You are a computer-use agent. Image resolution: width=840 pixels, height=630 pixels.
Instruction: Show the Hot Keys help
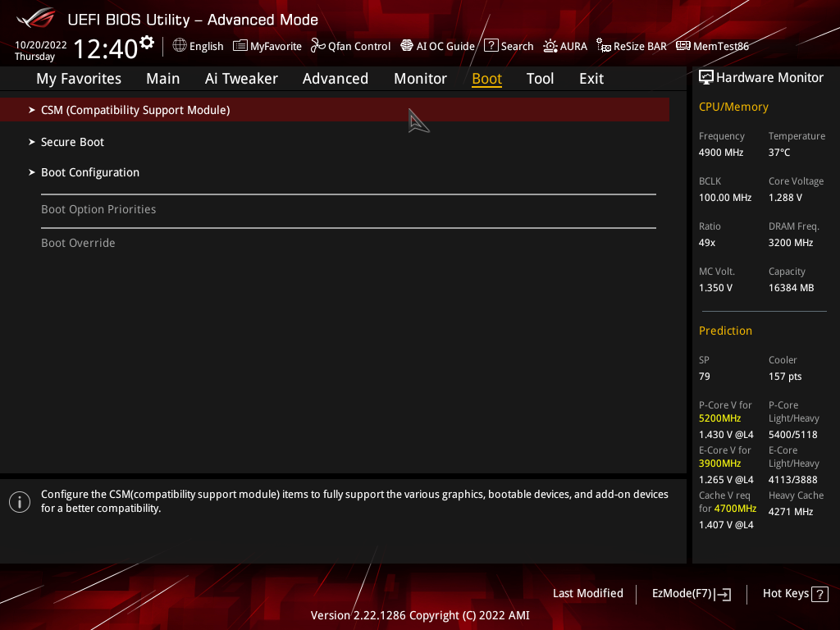(x=795, y=594)
